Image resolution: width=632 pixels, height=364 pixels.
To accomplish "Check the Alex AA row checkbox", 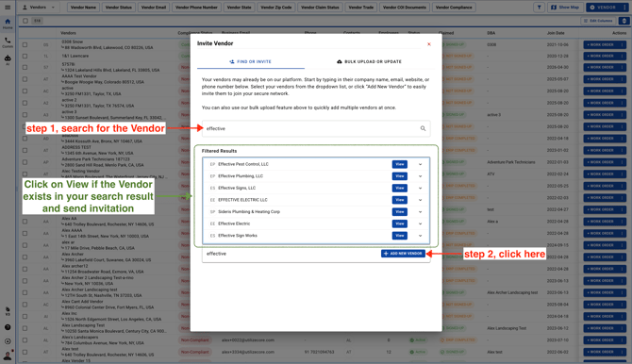I will point(25,222).
